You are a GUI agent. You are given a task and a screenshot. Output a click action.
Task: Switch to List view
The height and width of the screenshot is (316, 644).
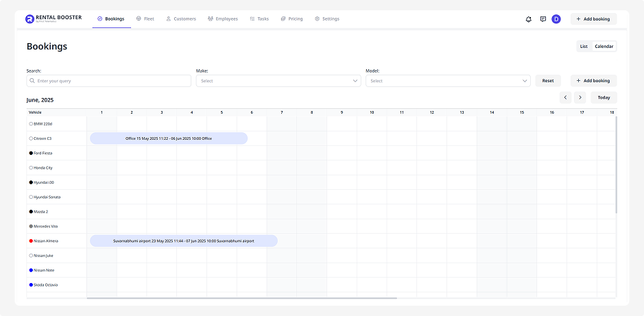pos(584,47)
